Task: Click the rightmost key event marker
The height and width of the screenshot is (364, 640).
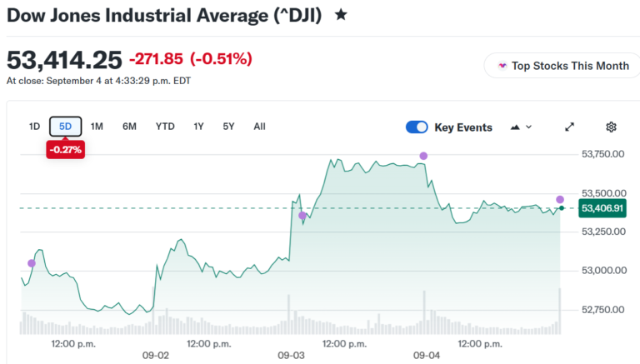Action: 560,200
